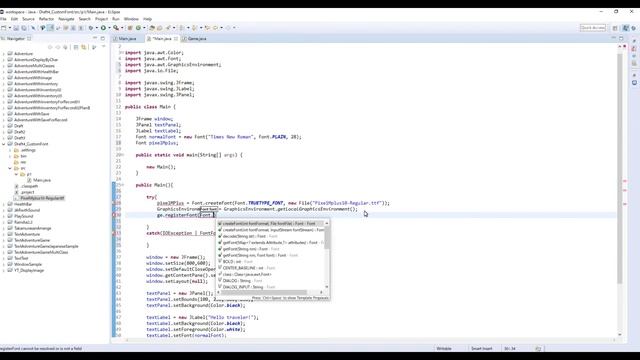Choose createFont with InputStream proposal
Image resolution: width=640 pixels, height=360 pixels.
click(x=271, y=230)
